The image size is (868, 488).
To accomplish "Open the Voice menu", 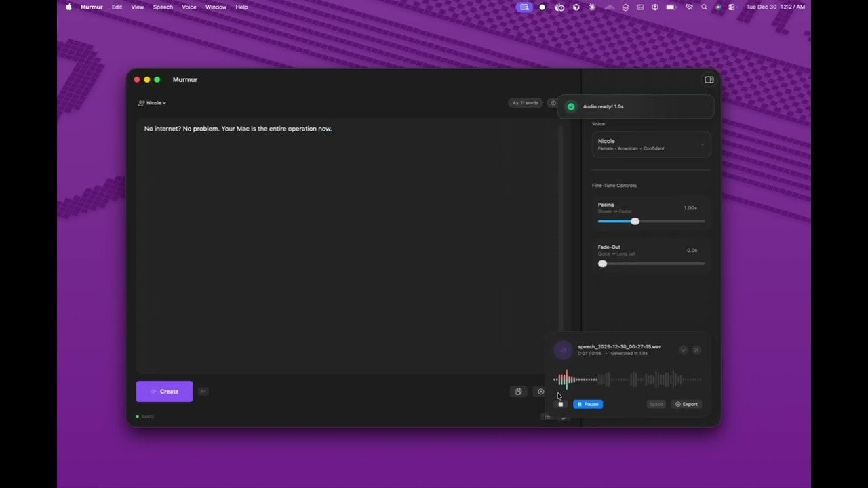I will click(189, 7).
